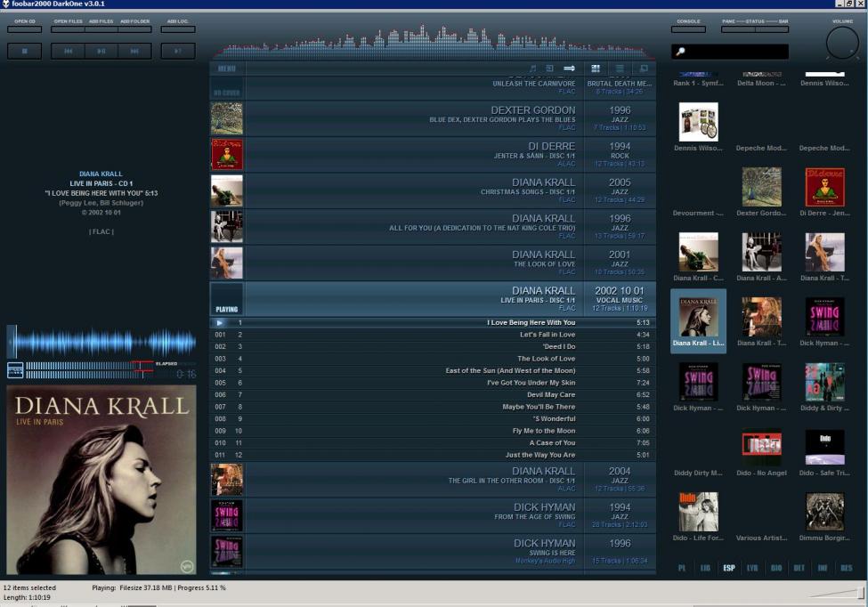Seek within the track on the waveform bar
Screen dimensions: 868x607
coord(101,343)
